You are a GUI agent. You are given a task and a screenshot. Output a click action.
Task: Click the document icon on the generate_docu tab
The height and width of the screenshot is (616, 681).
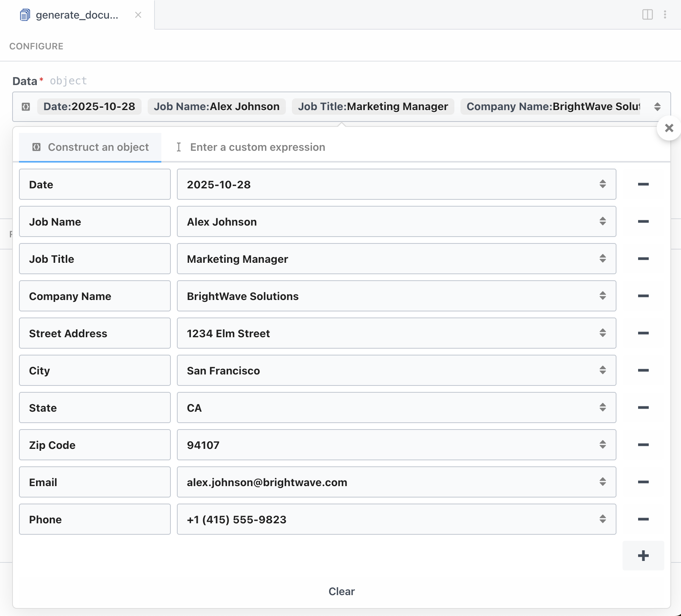pos(24,15)
